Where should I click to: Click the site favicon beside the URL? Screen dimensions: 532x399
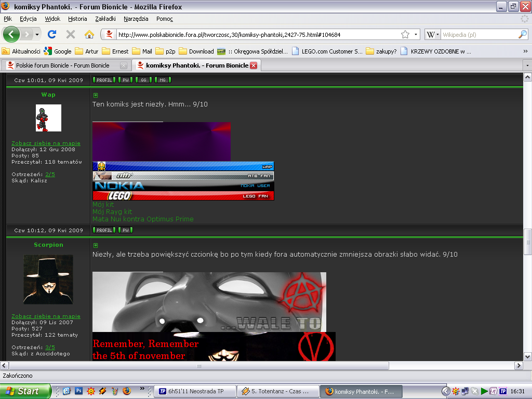pos(109,34)
